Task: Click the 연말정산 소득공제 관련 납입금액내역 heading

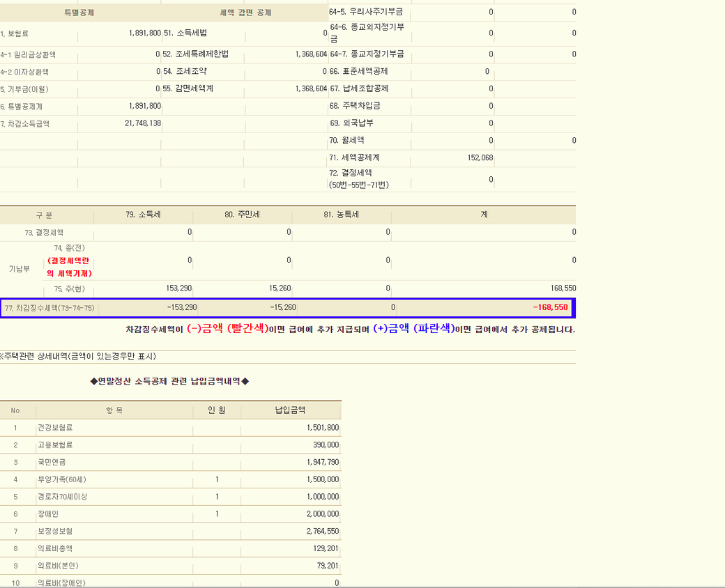Action: (x=169, y=381)
